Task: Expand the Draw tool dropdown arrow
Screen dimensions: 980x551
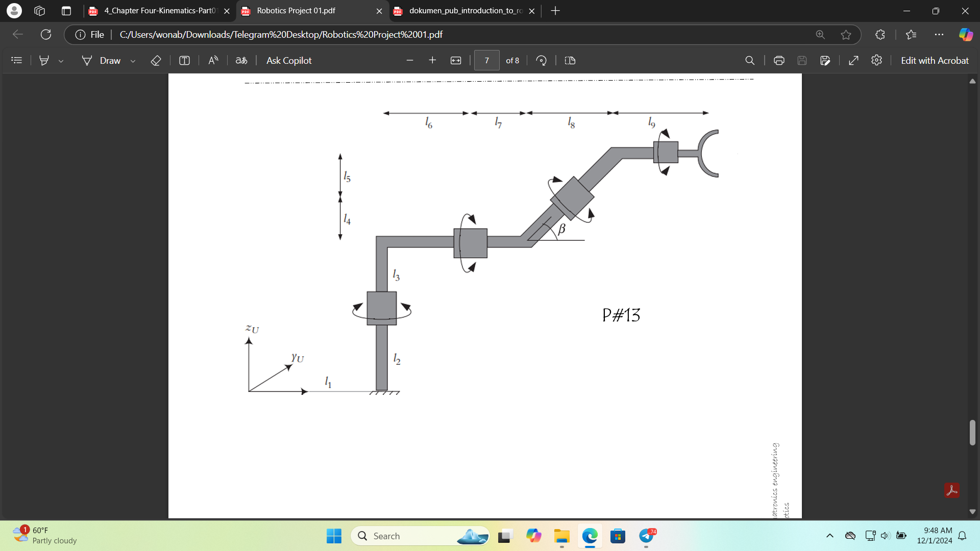Action: [133, 61]
